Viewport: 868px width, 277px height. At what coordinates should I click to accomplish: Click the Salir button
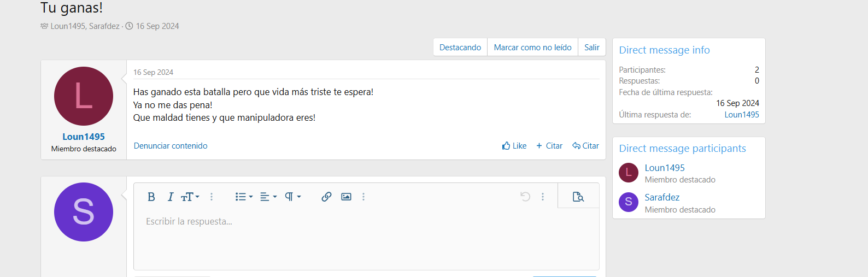(x=592, y=48)
